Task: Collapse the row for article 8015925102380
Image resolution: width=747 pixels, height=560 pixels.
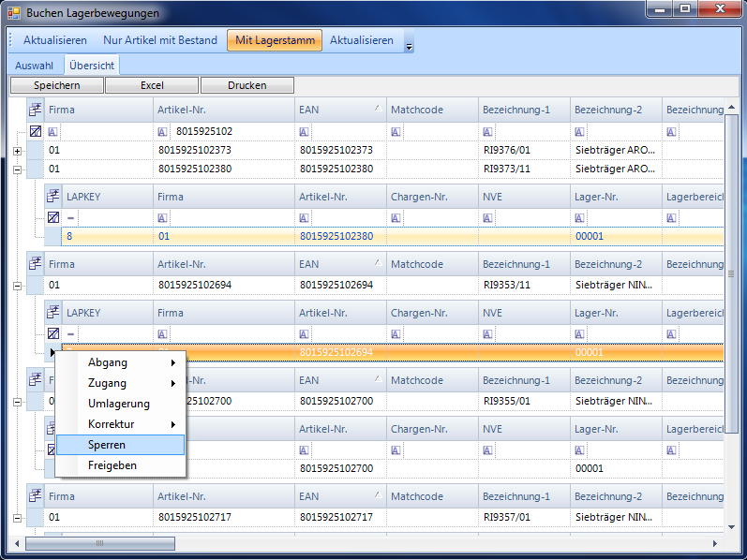Action: (18, 169)
